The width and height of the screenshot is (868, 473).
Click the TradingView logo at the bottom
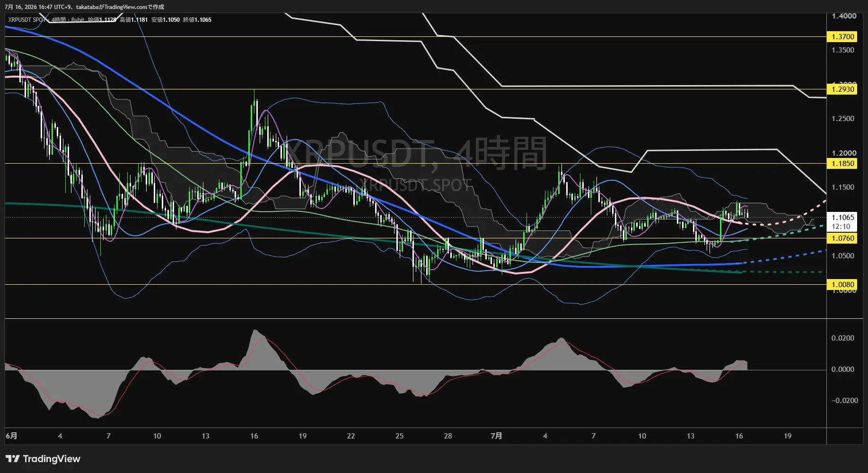43,459
